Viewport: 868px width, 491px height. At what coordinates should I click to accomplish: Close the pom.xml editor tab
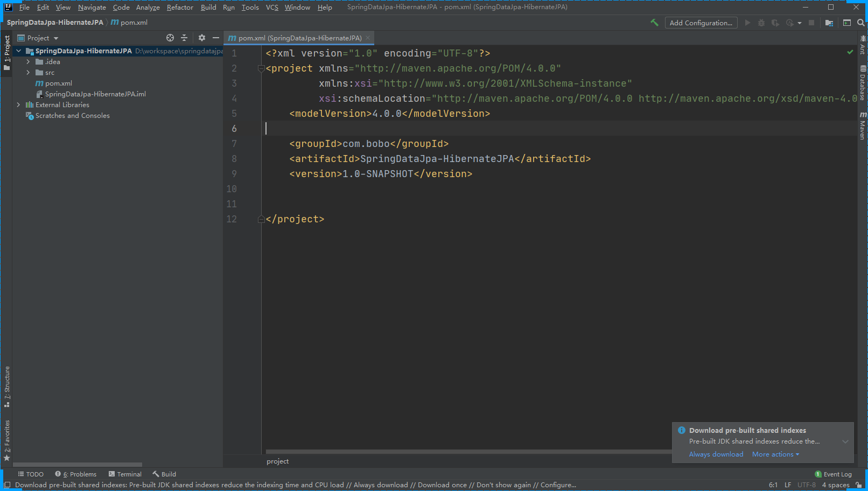[x=368, y=38]
